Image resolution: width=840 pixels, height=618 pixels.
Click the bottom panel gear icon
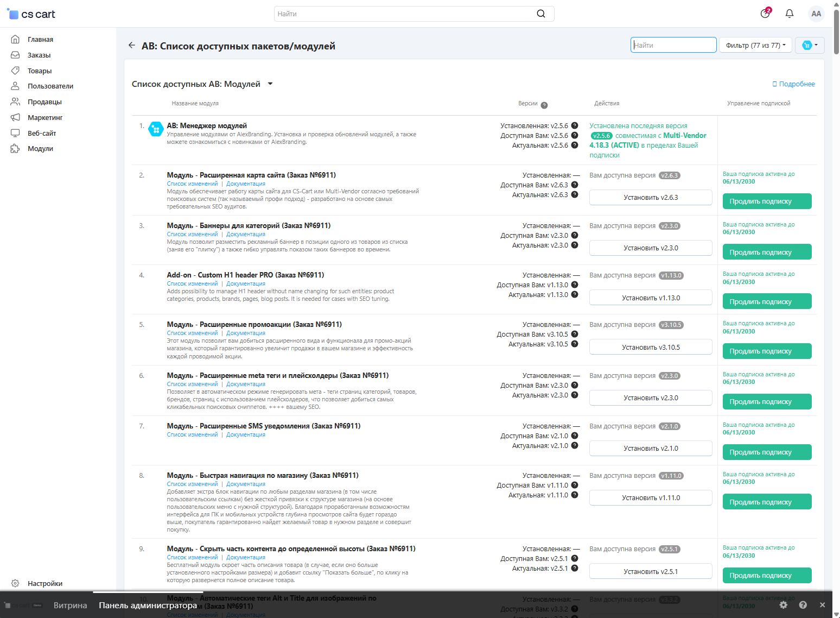pyautogui.click(x=783, y=604)
